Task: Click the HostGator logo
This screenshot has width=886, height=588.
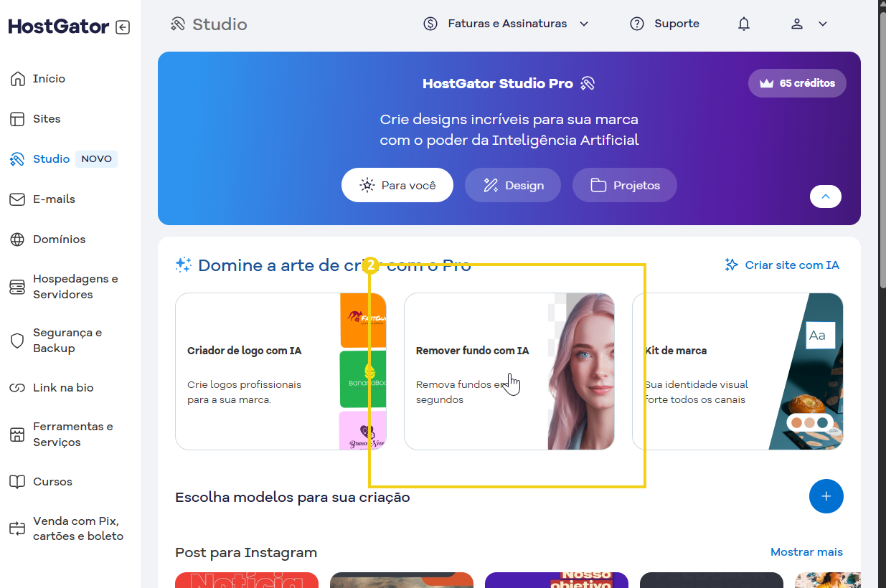Action: coord(59,27)
